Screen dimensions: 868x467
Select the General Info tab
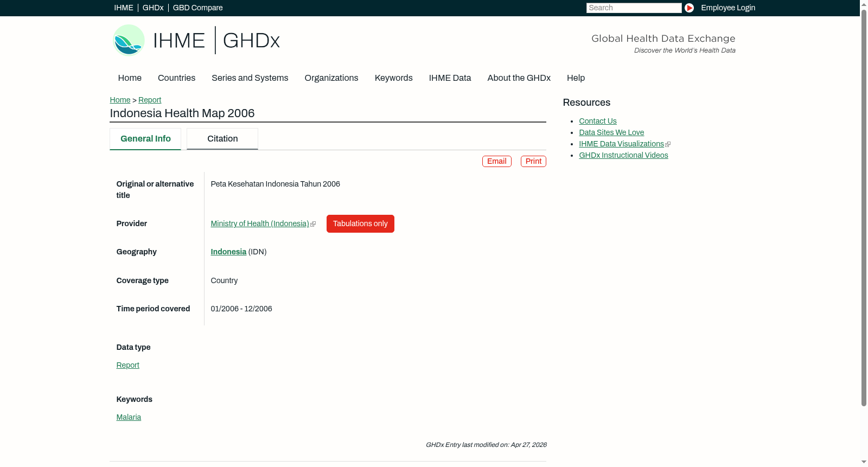(145, 139)
